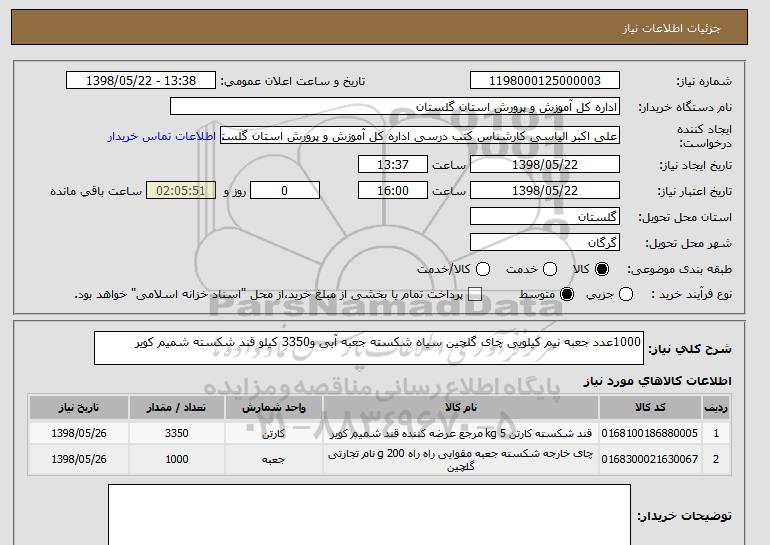Screen dimensions: 770x545
Task: Click the remaining days field showing 0
Action: [x=285, y=191]
